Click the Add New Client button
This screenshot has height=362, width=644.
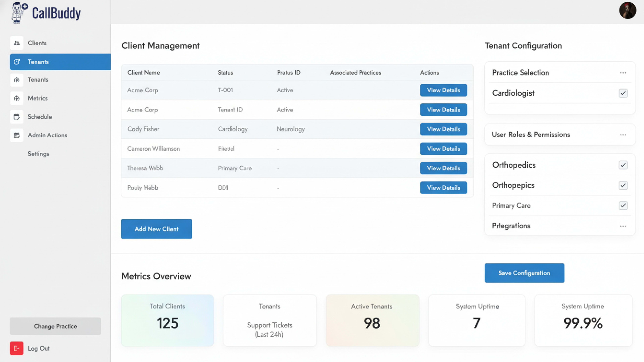[156, 229]
